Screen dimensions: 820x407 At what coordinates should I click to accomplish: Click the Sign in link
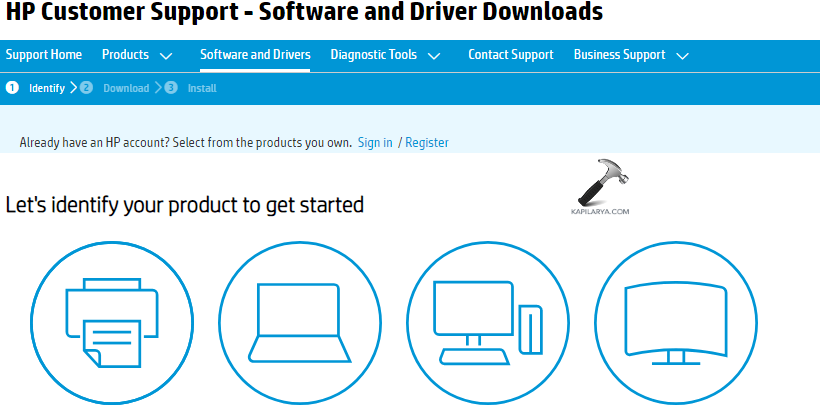pyautogui.click(x=375, y=142)
